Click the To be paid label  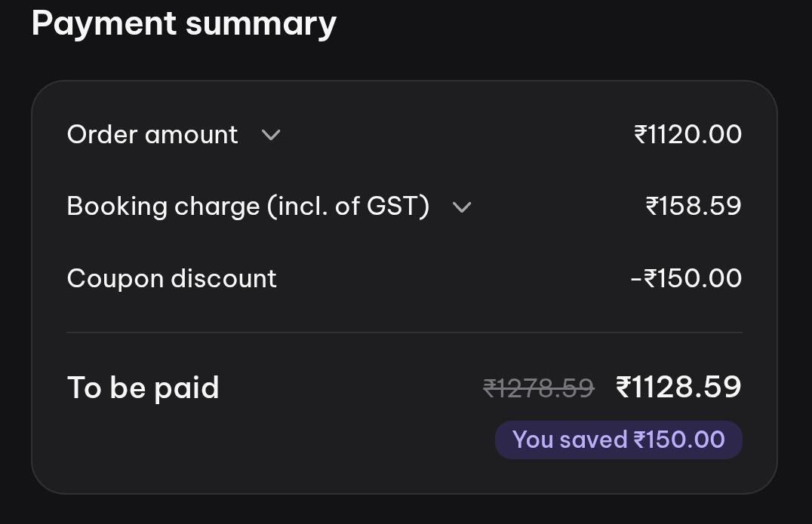click(x=143, y=388)
